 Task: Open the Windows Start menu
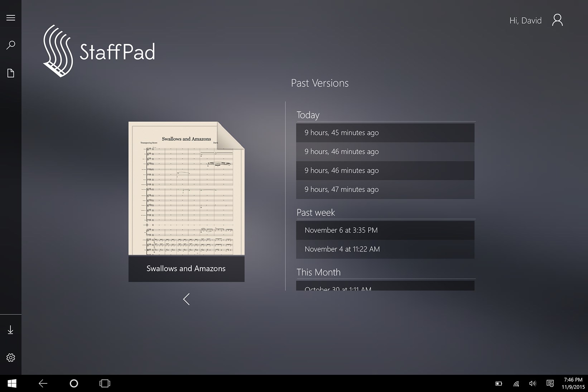point(11,383)
